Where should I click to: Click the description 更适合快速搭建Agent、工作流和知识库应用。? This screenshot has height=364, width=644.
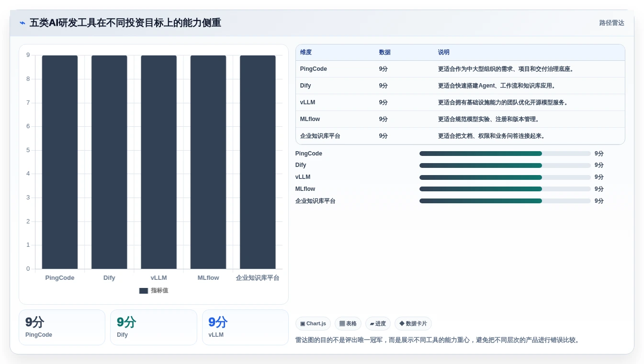[x=497, y=86]
